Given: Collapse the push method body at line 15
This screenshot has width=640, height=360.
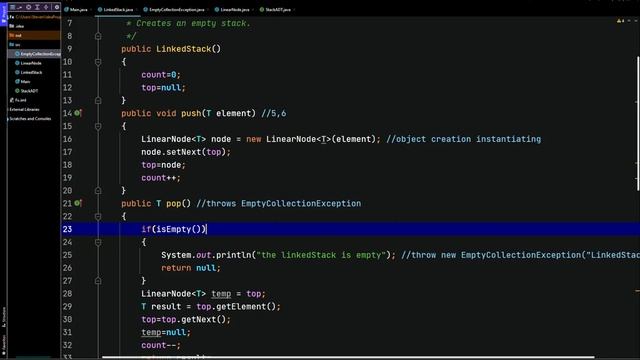Looking at the screenshot, I should (x=98, y=127).
